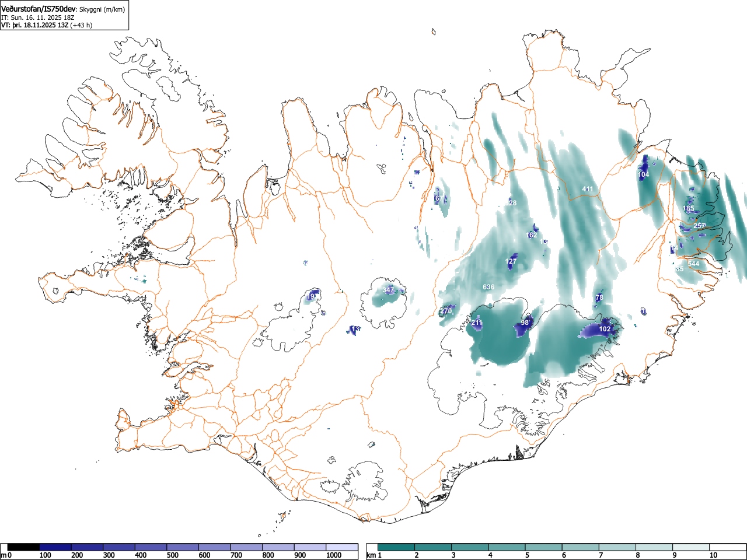Click the visibility value '104' on the map

(x=644, y=174)
